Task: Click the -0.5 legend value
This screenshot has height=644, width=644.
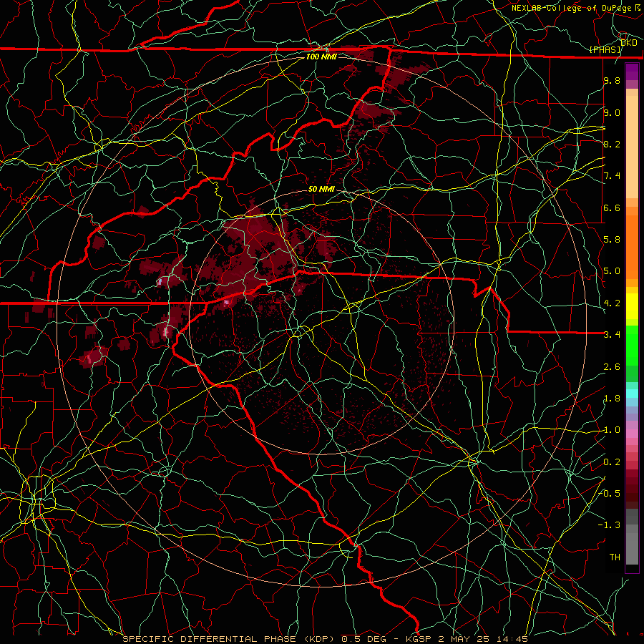Action: click(x=610, y=494)
